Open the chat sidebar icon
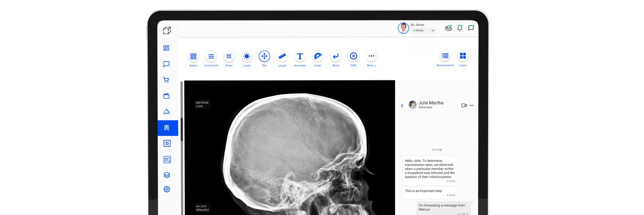Viewport: 644px width, 215px height. click(167, 64)
